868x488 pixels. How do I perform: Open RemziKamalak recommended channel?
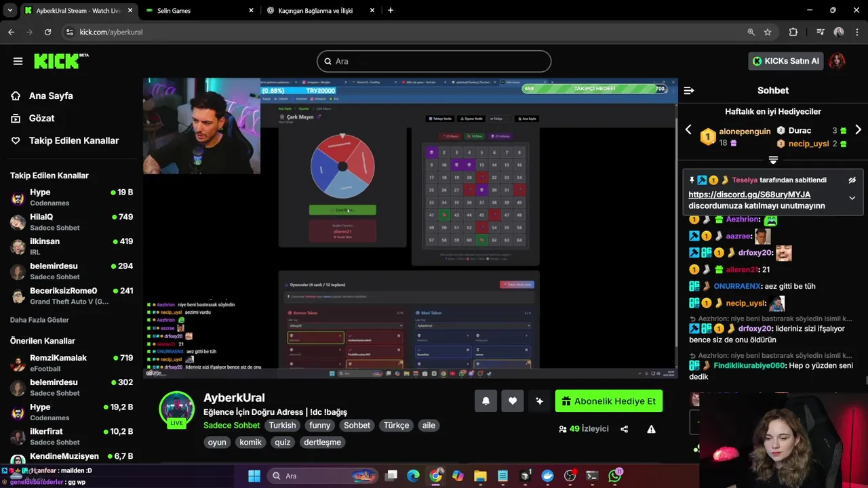point(71,363)
